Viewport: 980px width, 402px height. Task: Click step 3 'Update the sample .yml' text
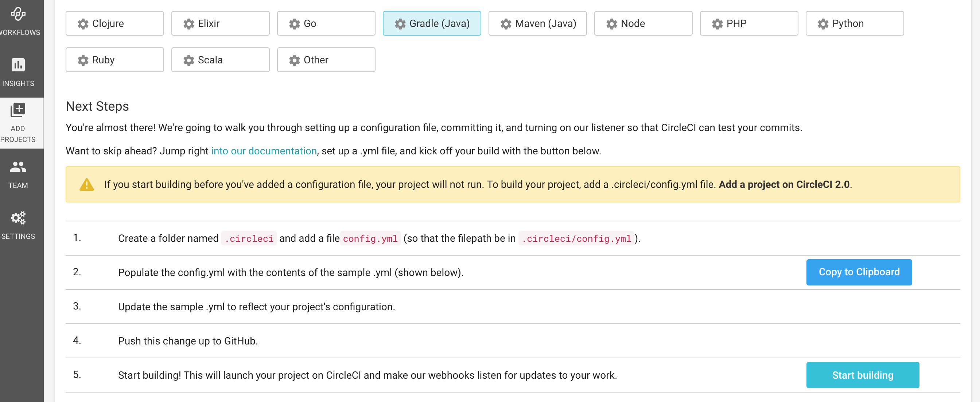[x=256, y=307]
